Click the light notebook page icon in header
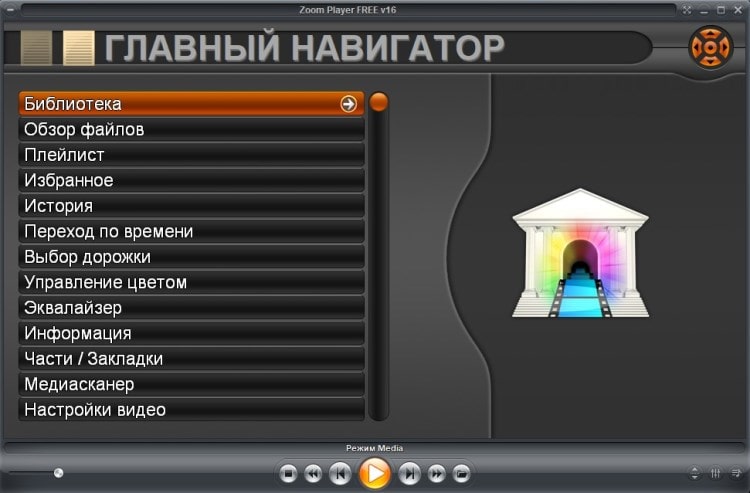The width and height of the screenshot is (750, 493). [x=79, y=47]
